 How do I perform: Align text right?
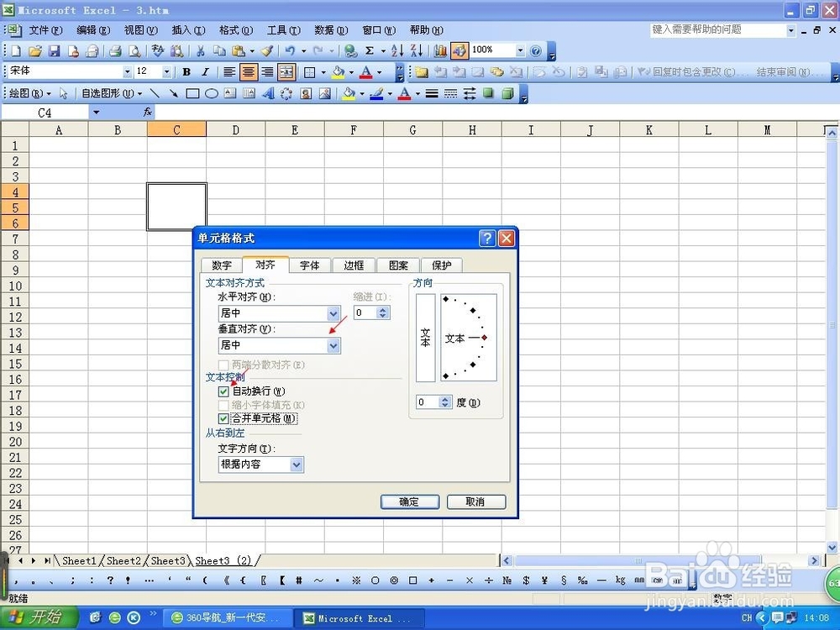click(x=267, y=71)
